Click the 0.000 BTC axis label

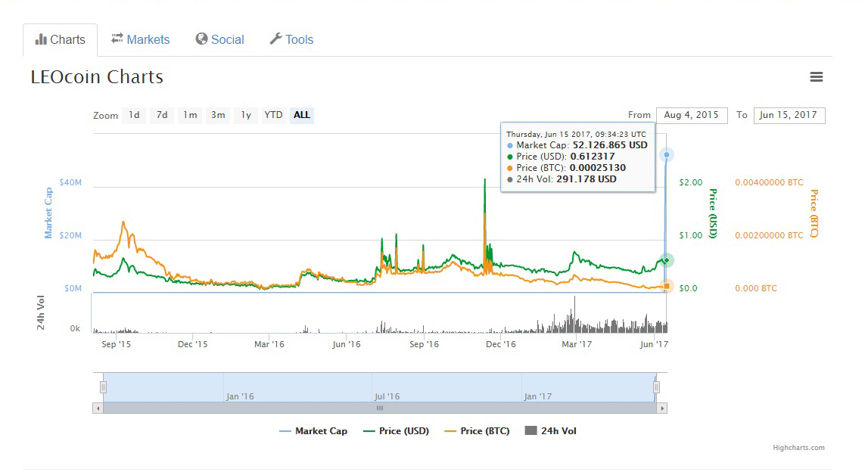756,288
